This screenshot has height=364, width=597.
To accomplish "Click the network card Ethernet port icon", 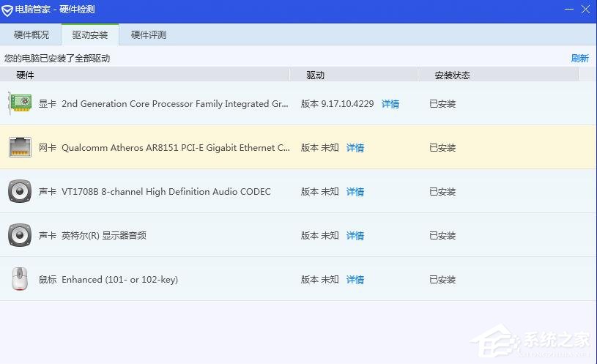I will click(x=20, y=147).
